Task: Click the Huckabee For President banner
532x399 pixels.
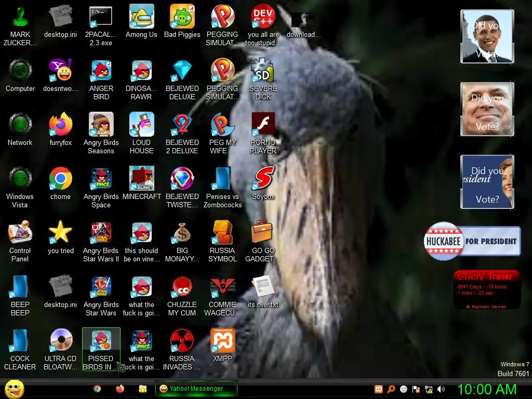Action: pos(472,241)
